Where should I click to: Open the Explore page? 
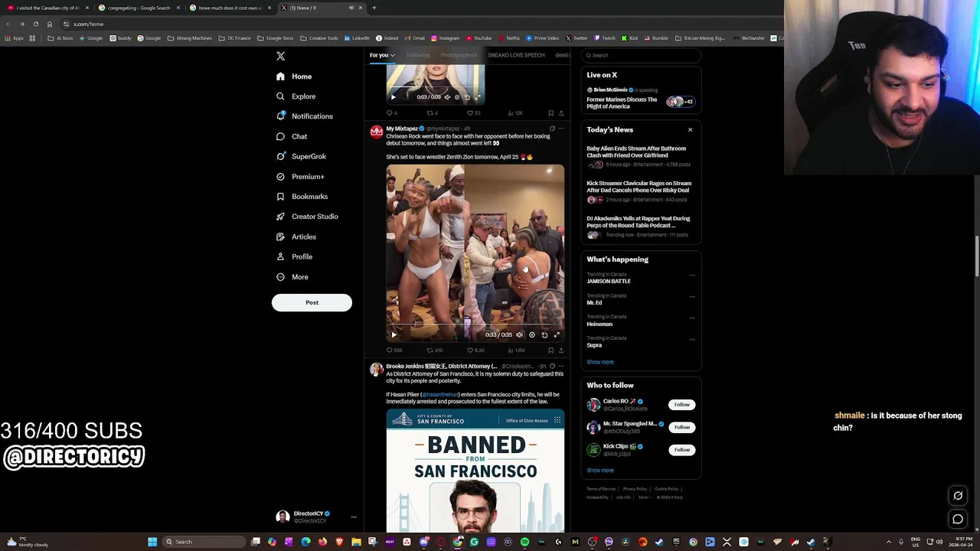(296, 96)
